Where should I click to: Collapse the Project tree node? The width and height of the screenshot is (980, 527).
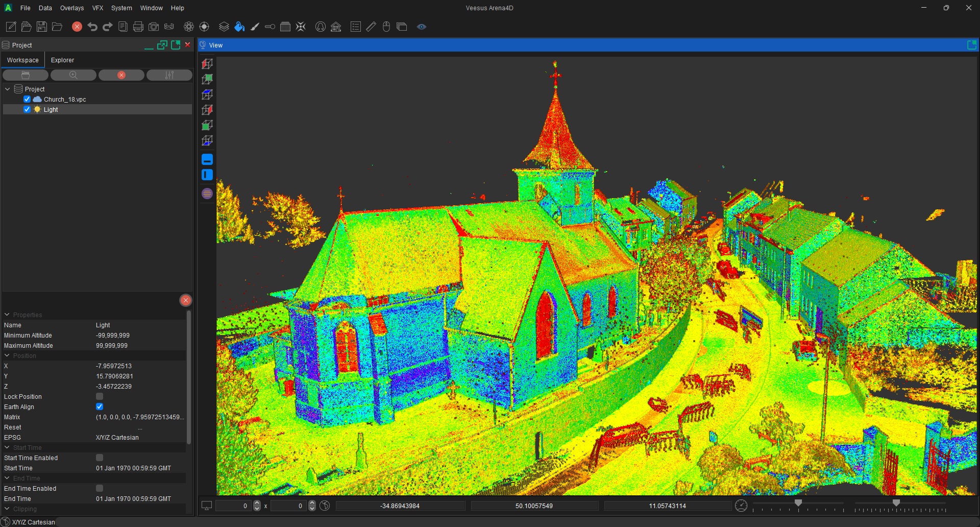click(7, 89)
